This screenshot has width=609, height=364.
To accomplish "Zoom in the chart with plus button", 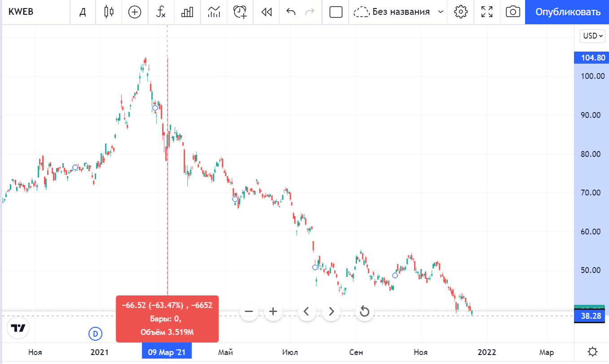I will 273,311.
